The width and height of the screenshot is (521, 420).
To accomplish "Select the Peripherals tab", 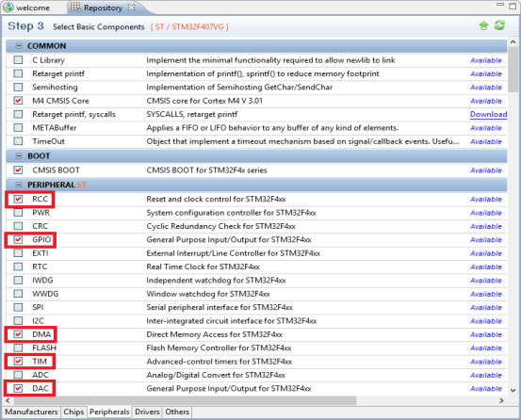I will [109, 412].
